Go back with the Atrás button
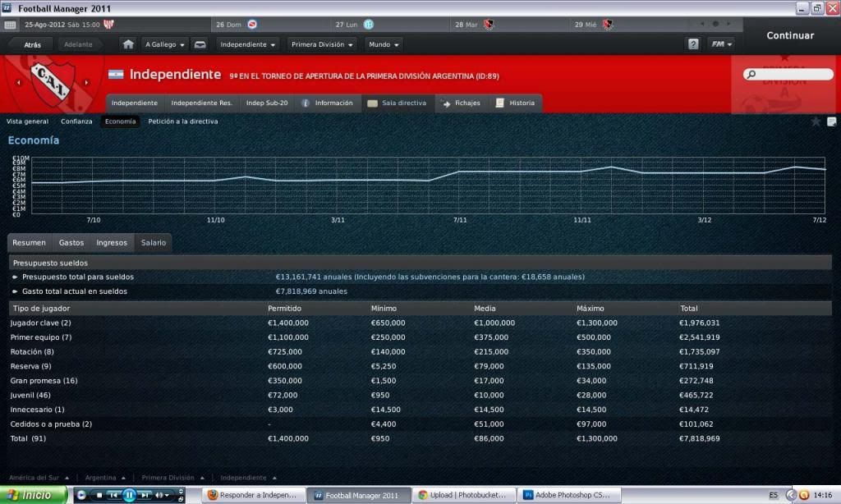 (32, 44)
